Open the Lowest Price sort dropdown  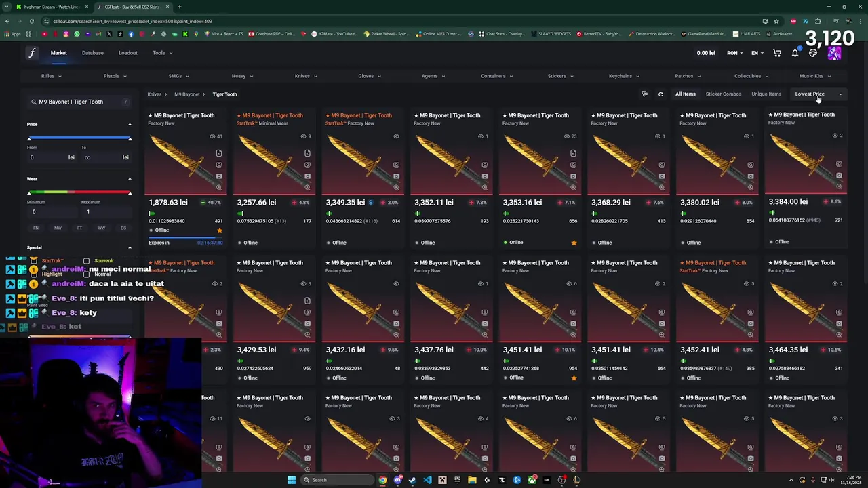click(818, 94)
